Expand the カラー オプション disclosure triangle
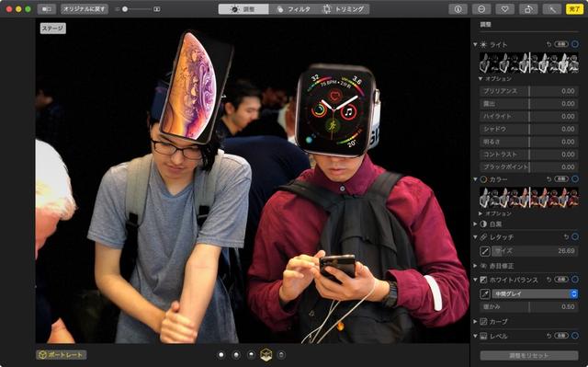This screenshot has width=588, height=367. tap(481, 213)
